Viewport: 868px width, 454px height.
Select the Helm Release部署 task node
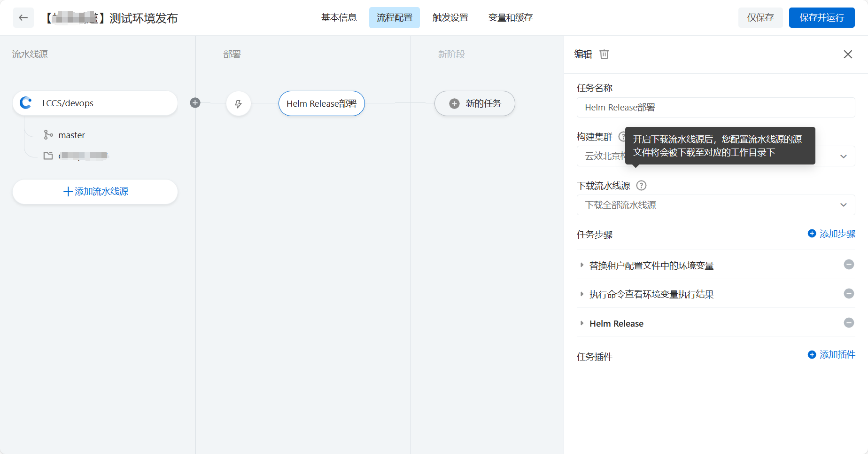tap(322, 103)
